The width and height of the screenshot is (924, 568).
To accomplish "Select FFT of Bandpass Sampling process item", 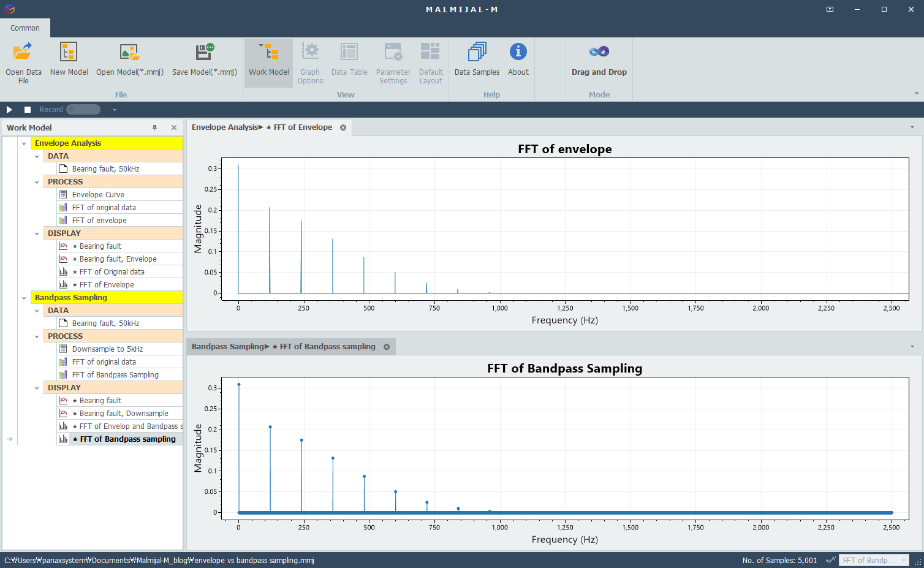I will (x=120, y=375).
